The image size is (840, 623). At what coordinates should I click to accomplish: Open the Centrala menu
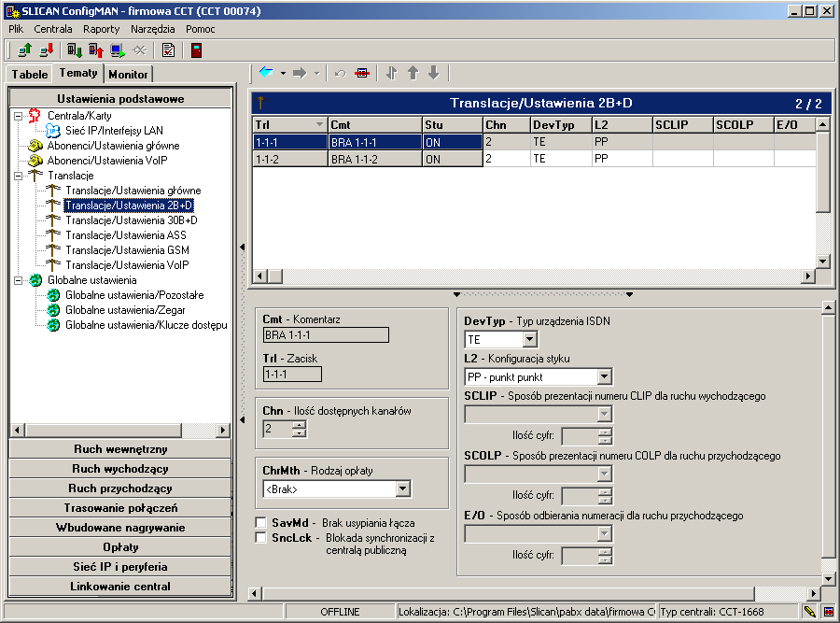pyautogui.click(x=53, y=29)
